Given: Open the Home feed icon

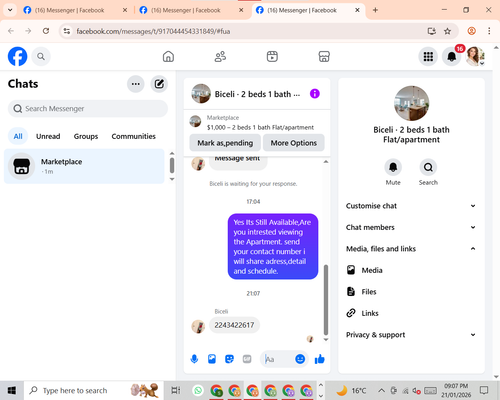Looking at the screenshot, I should coord(168,57).
